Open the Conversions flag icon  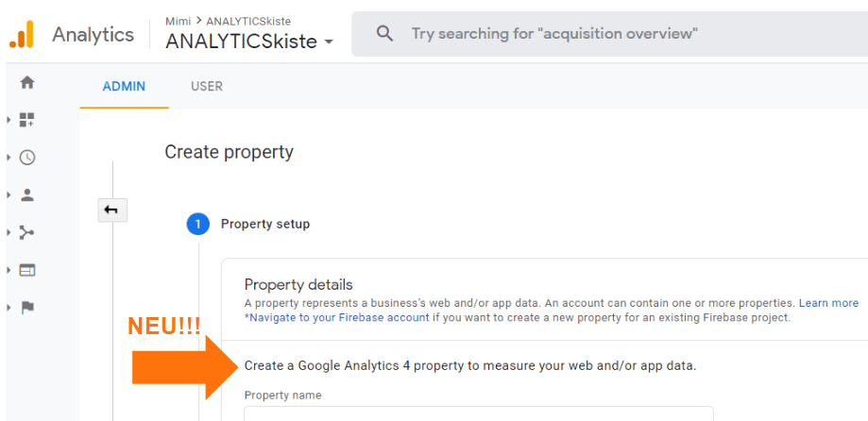pos(27,308)
